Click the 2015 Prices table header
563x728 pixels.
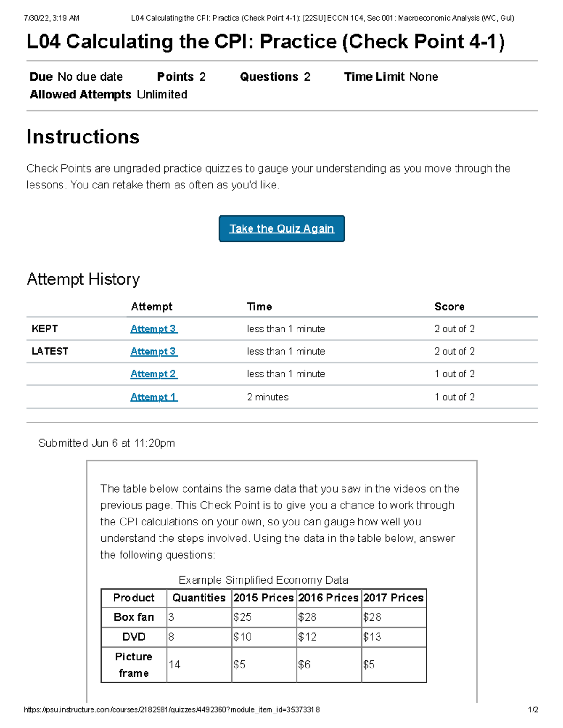coord(263,597)
